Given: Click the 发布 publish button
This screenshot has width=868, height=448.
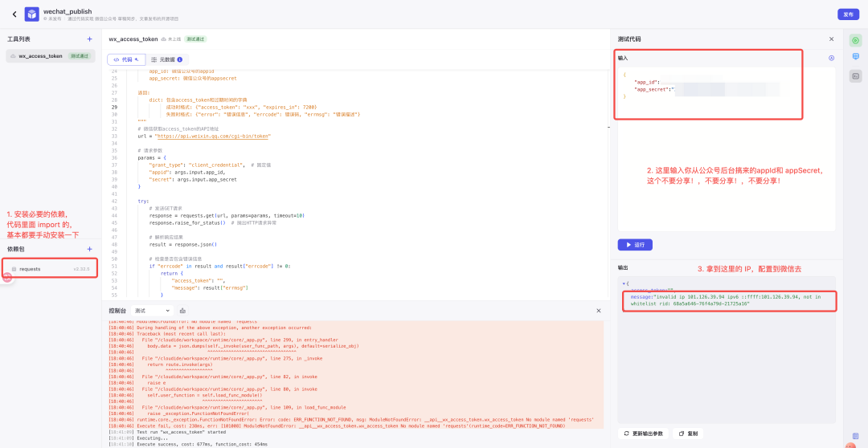Looking at the screenshot, I should 848,14.
